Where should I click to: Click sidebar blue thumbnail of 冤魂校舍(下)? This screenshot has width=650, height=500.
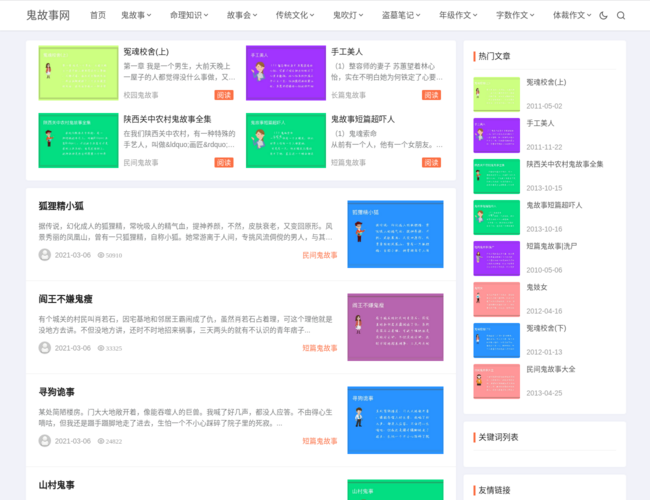click(497, 340)
